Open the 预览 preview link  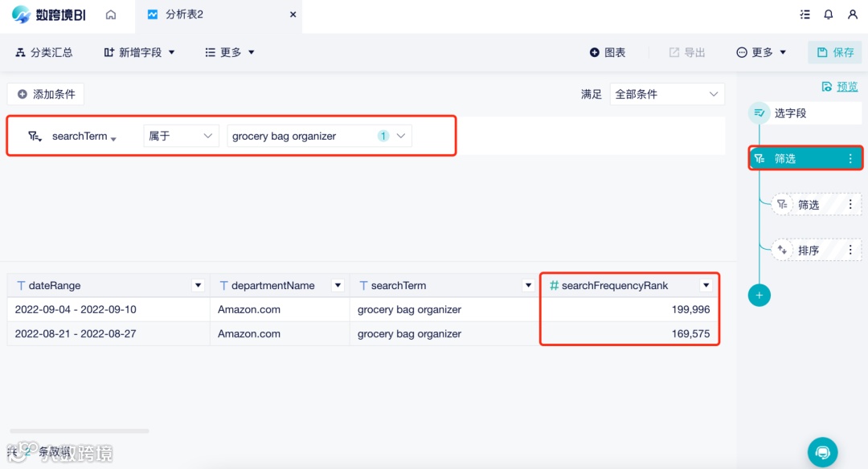841,86
